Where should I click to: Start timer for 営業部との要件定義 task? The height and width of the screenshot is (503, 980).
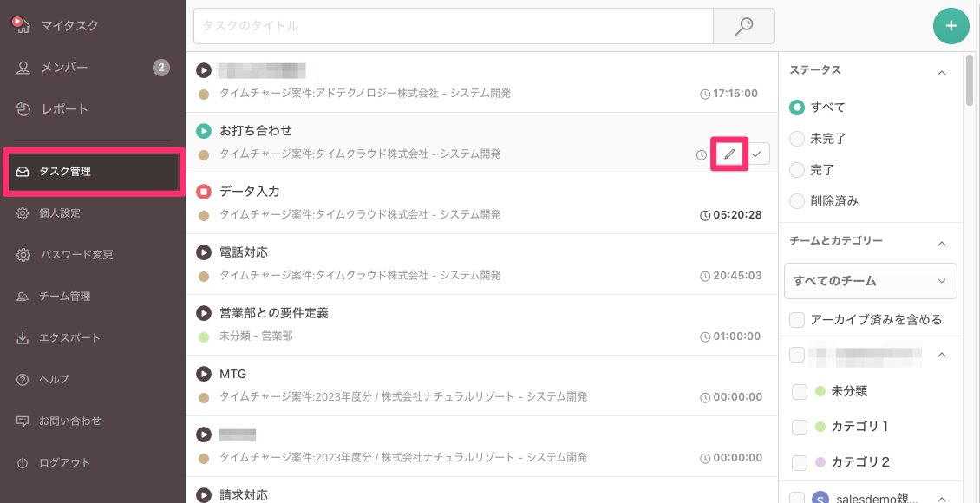click(x=204, y=313)
